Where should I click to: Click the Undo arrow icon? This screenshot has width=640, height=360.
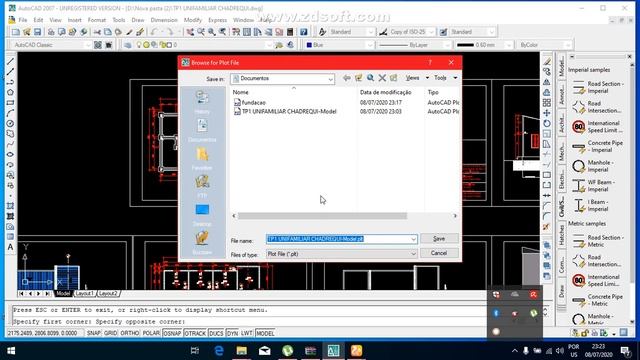point(154,32)
